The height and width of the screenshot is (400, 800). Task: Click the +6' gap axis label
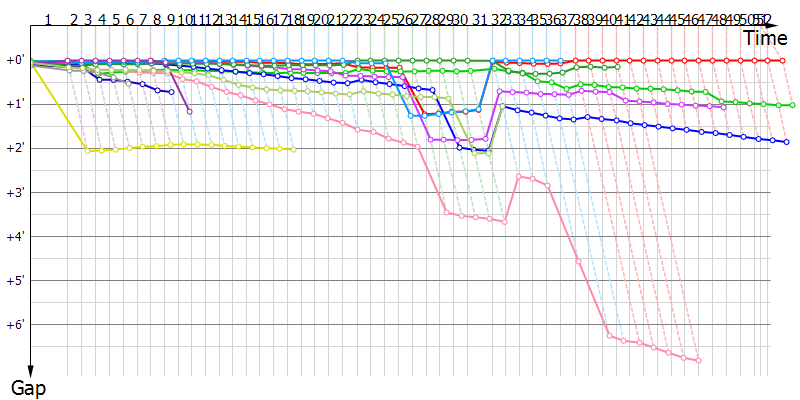point(14,324)
